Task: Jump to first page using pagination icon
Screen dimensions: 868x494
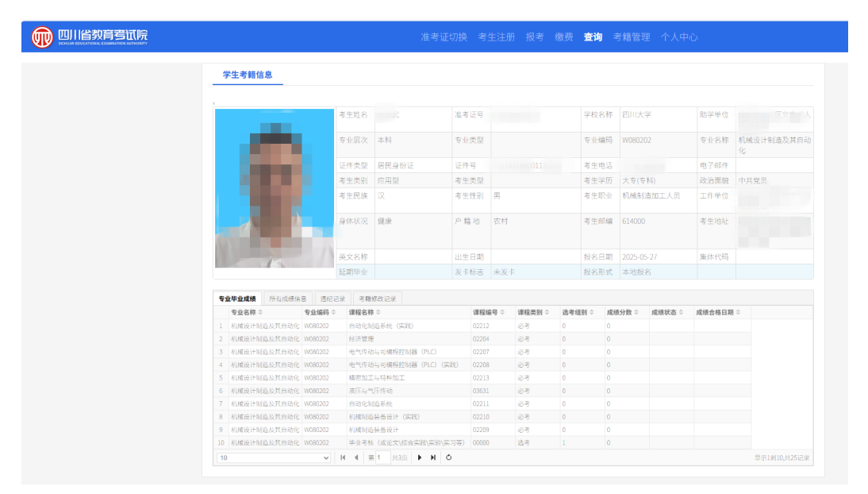Action: pos(344,457)
